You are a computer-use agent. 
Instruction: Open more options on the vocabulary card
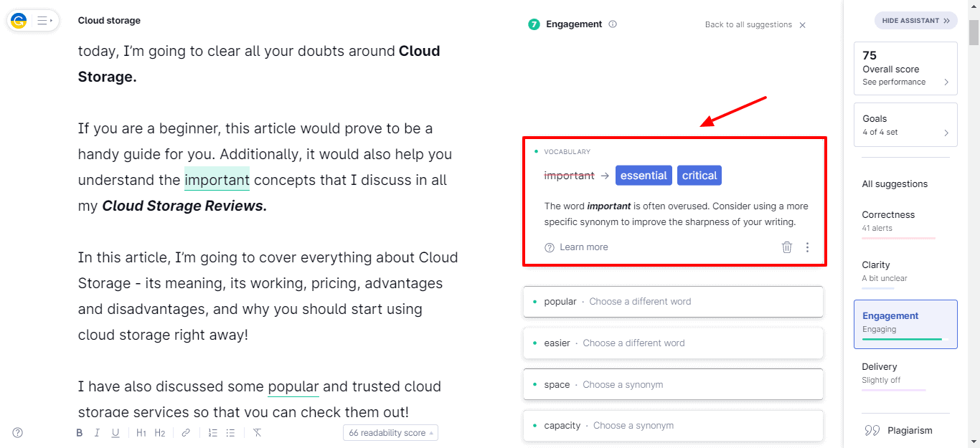pyautogui.click(x=807, y=247)
